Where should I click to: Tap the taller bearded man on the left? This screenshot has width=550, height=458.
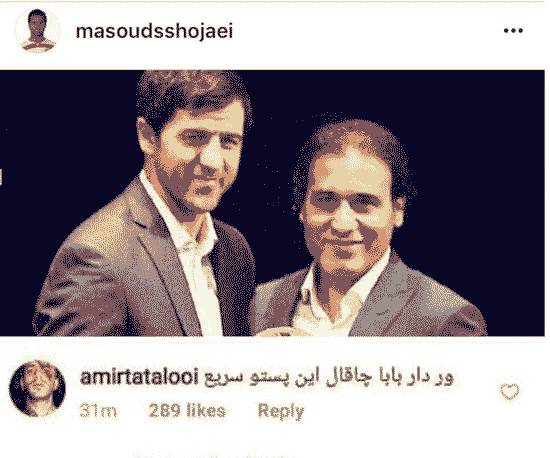click(x=158, y=203)
